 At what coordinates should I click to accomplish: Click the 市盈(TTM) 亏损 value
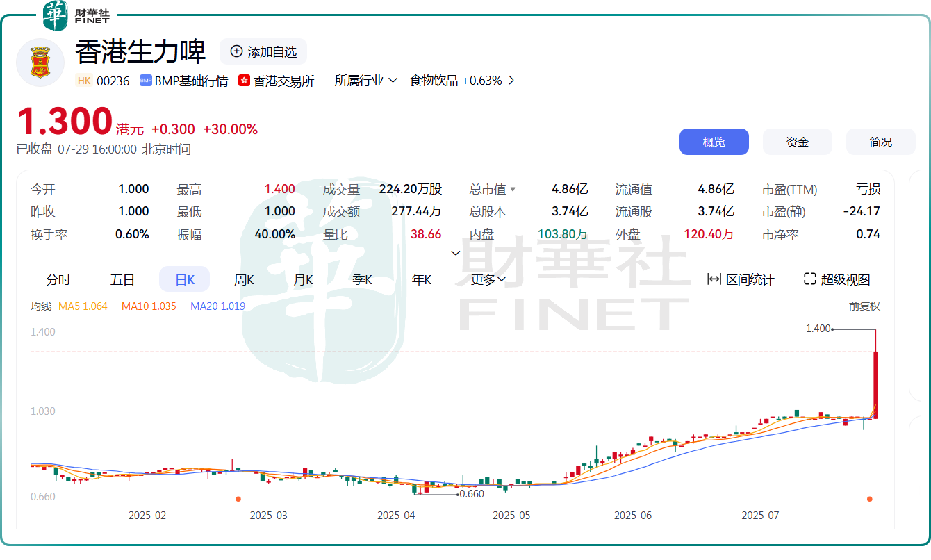pyautogui.click(x=868, y=189)
